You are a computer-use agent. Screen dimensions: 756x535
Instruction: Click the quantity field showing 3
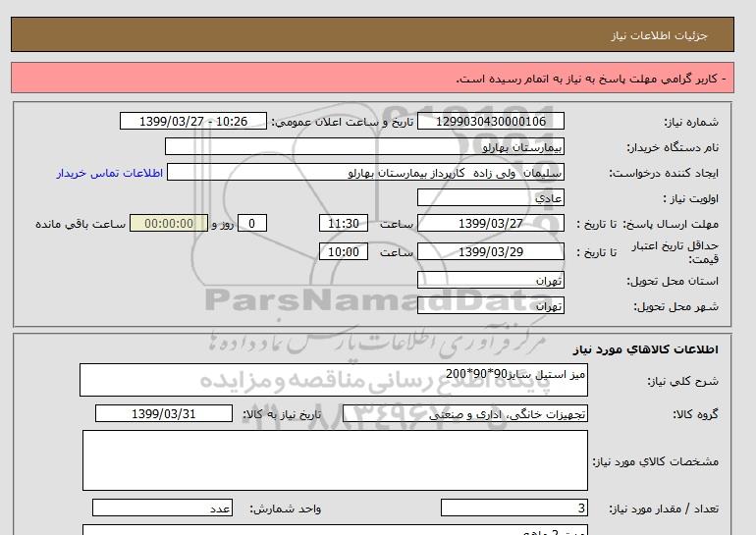(514, 508)
